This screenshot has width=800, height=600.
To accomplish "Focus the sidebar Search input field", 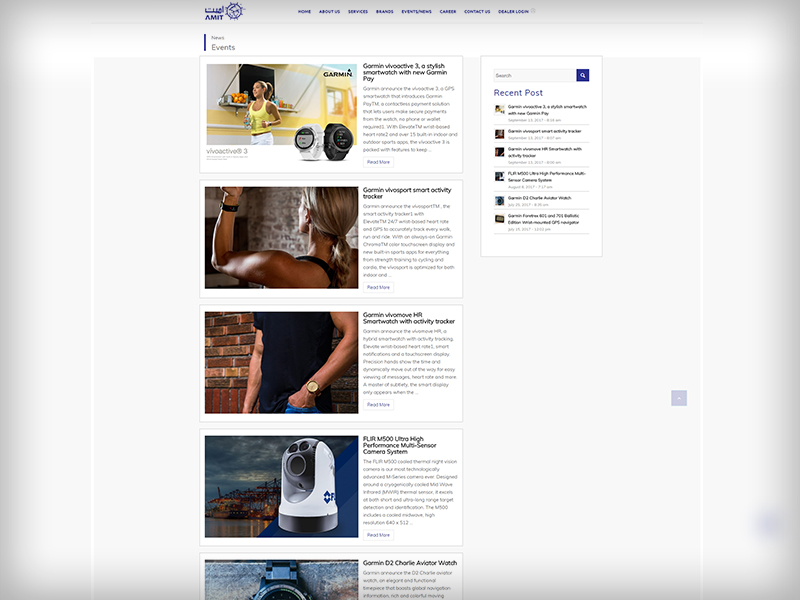I will 534,75.
